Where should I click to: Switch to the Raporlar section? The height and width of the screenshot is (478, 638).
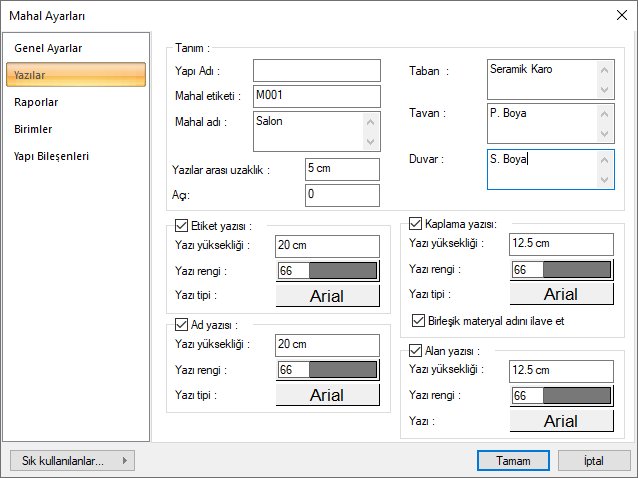pos(36,102)
